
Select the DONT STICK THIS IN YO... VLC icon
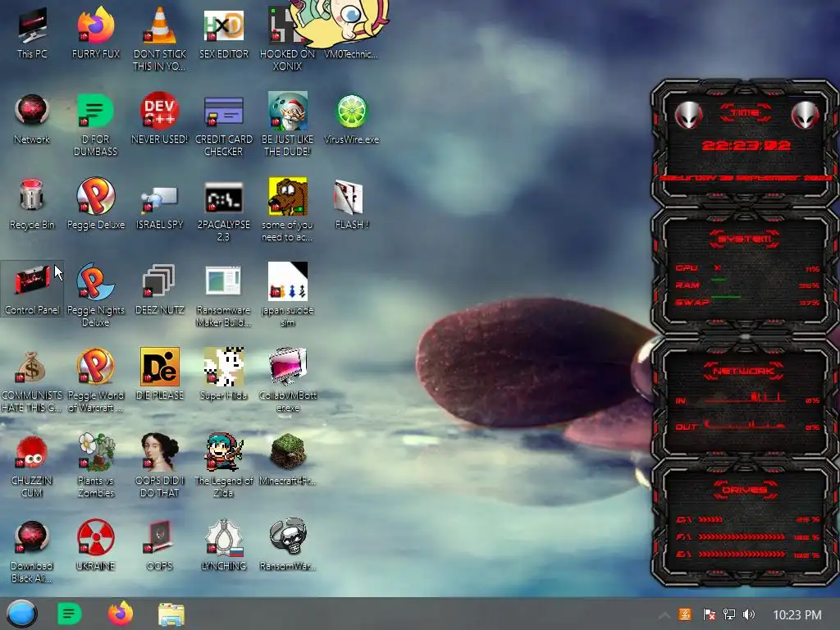point(160,39)
